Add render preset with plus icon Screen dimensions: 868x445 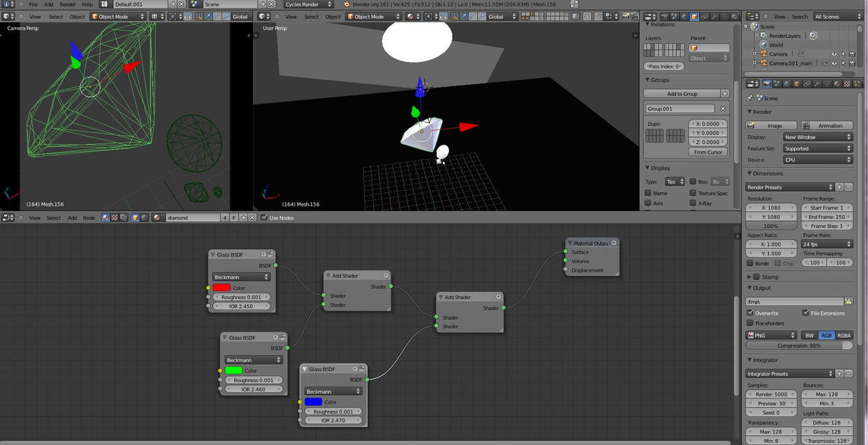[839, 187]
